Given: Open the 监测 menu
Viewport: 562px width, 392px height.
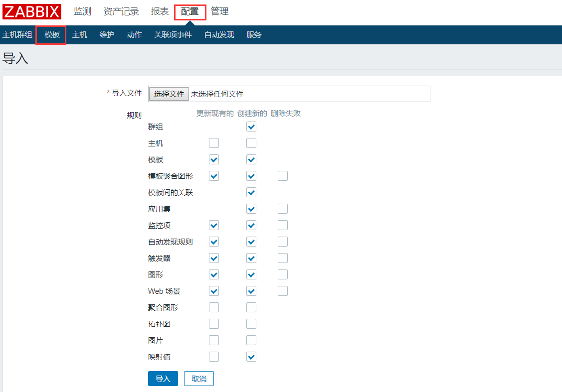Looking at the screenshot, I should pos(83,11).
